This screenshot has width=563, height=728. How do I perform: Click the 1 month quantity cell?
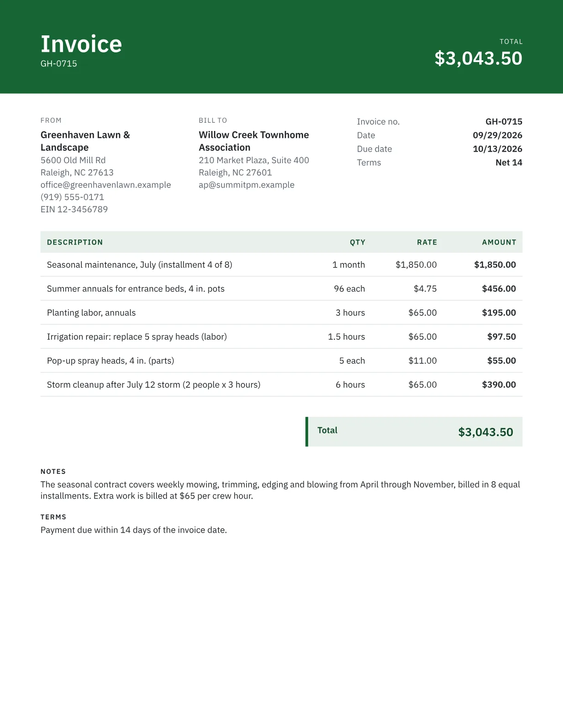click(x=349, y=265)
